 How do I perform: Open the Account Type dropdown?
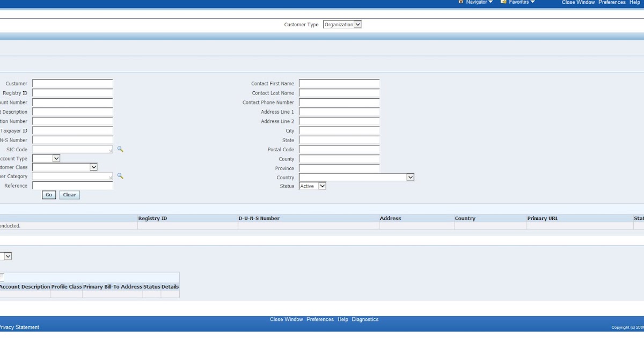click(57, 158)
